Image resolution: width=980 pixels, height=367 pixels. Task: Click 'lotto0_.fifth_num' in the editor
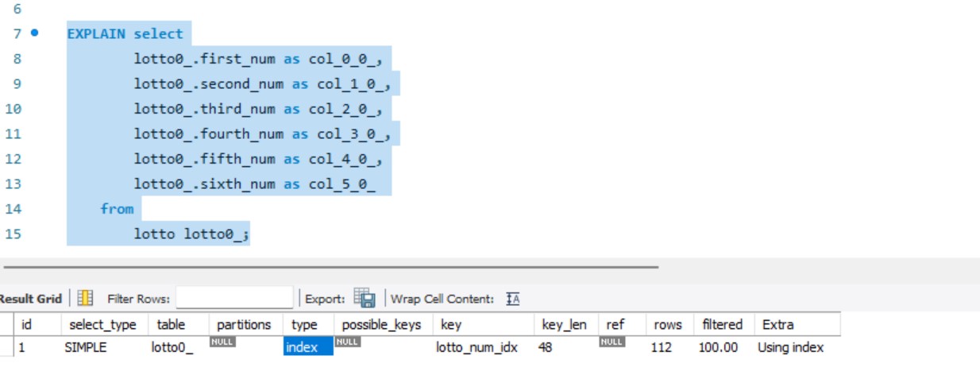205,159
